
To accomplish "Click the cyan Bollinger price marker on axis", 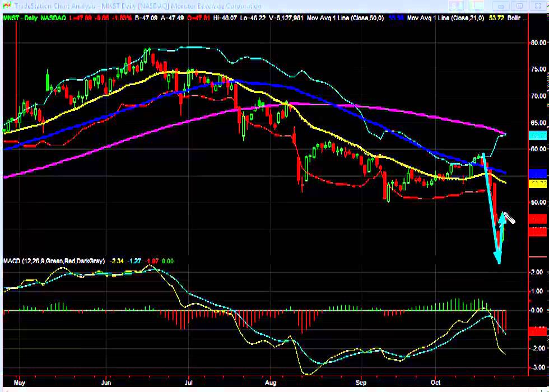I will click(537, 136).
